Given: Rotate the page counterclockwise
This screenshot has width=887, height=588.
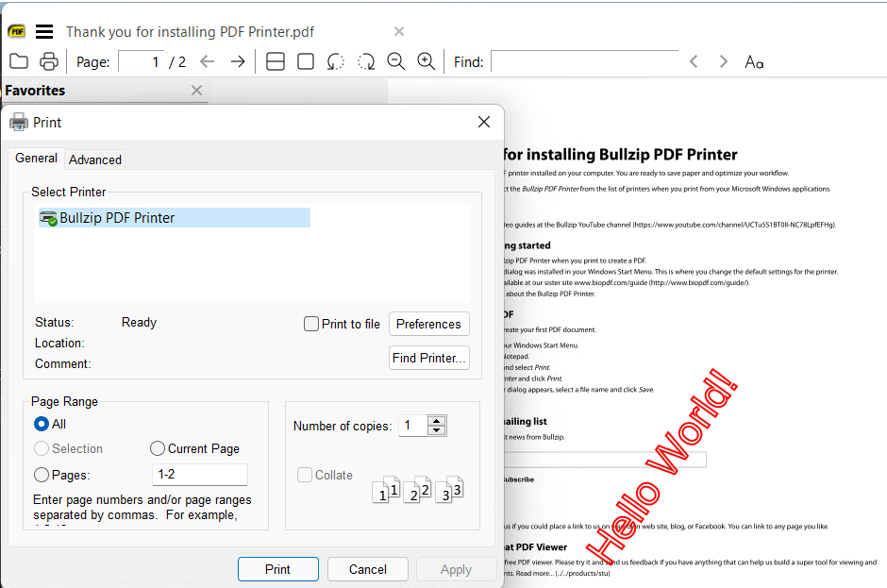Looking at the screenshot, I should pyautogui.click(x=336, y=61).
